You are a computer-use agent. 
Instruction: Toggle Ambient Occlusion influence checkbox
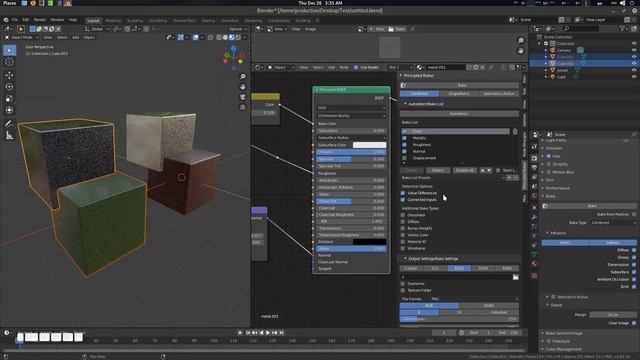click(x=634, y=279)
